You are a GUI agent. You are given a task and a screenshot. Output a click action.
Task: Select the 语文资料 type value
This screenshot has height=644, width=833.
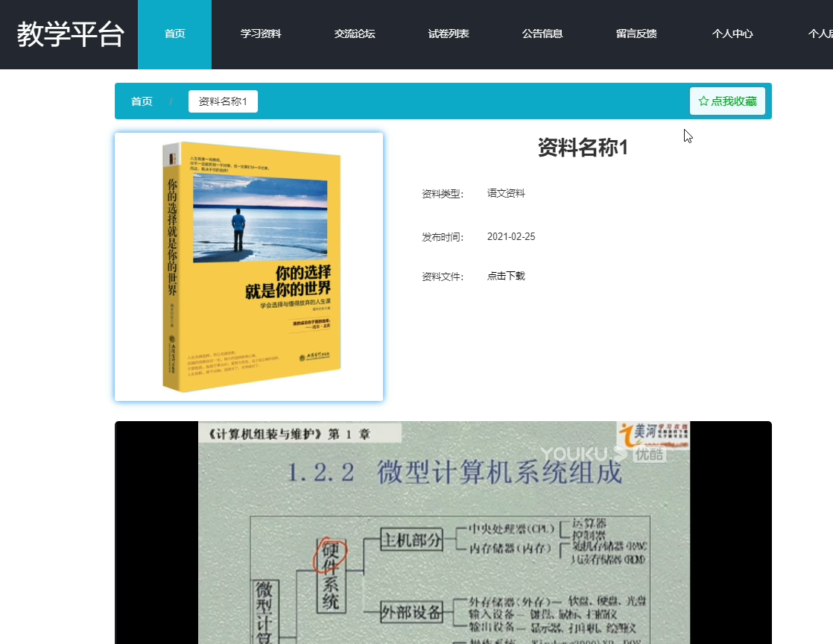[x=506, y=193]
